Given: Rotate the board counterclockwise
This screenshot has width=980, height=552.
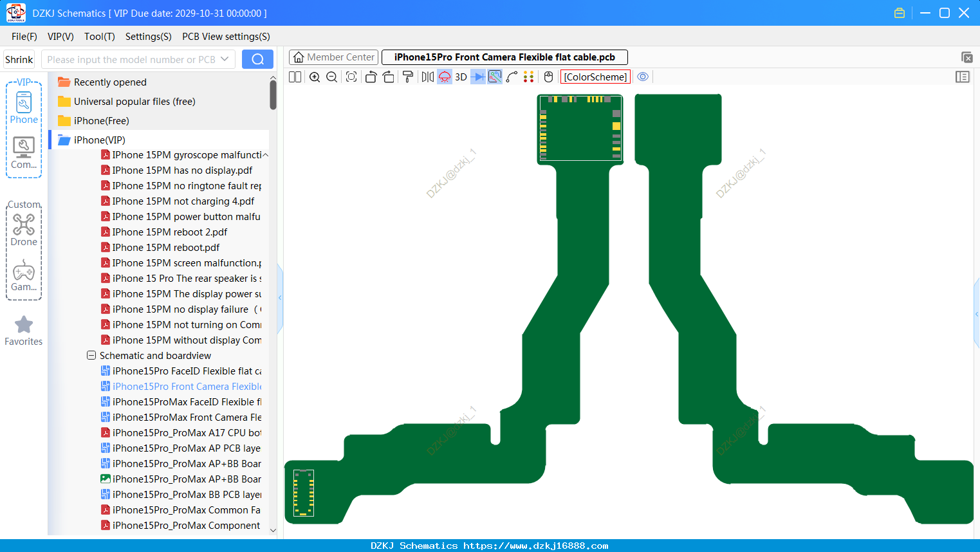Looking at the screenshot, I should pyautogui.click(x=371, y=77).
